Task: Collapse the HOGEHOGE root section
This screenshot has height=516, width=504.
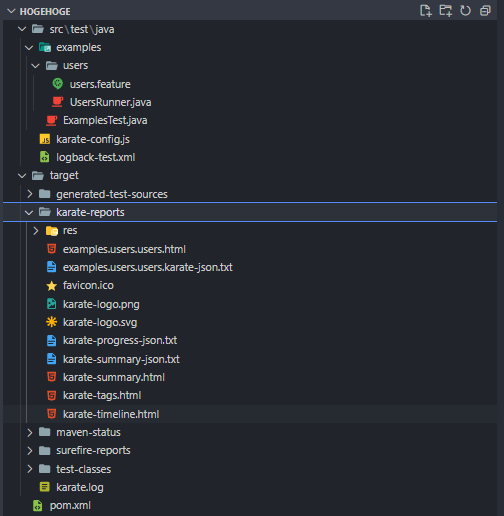Action: coord(11,11)
